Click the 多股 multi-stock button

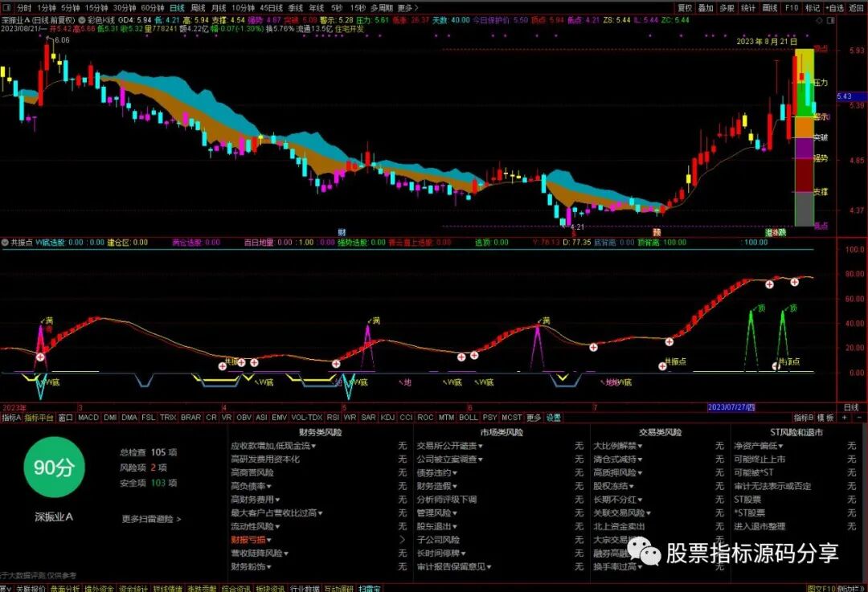click(x=727, y=8)
